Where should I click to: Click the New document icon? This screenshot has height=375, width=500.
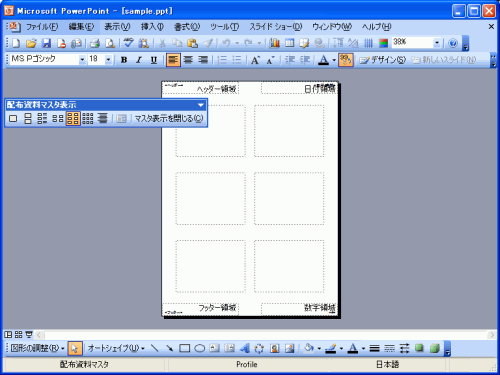click(x=16, y=43)
